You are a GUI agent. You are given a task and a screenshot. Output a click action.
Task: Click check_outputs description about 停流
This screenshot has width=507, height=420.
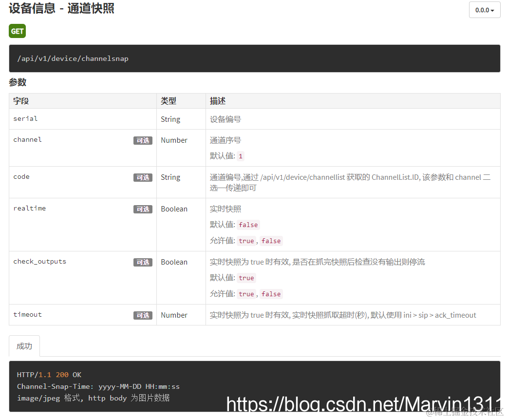(317, 262)
